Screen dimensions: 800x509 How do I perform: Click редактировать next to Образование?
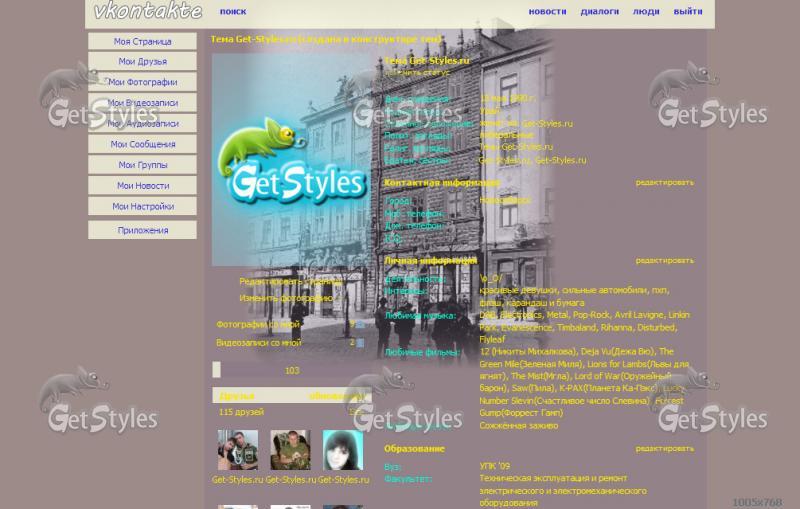click(x=664, y=449)
